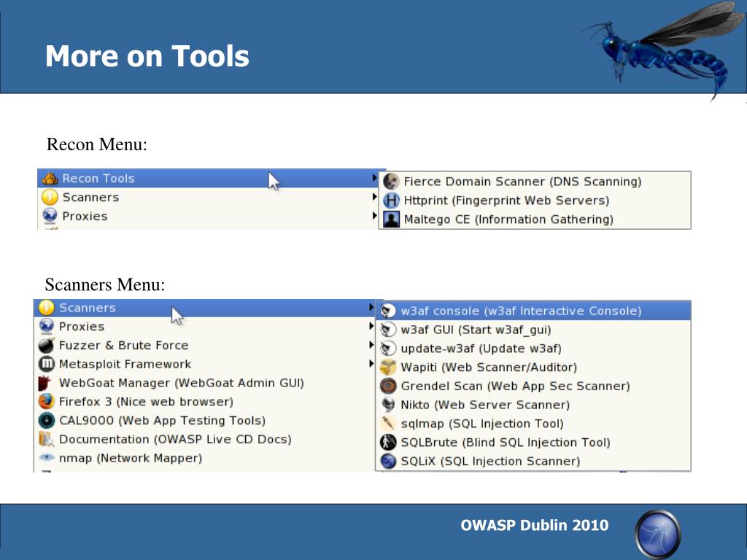The width and height of the screenshot is (747, 560).
Task: Expand arrow of Proxies above Fuzzer & Brute Force
Action: pyautogui.click(x=371, y=326)
